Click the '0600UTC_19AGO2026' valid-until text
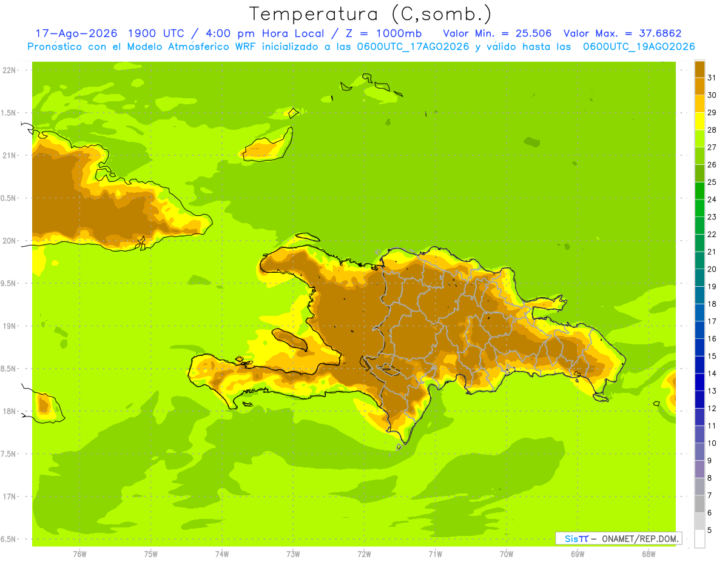Viewport: 728px width, 562px height. click(x=639, y=47)
